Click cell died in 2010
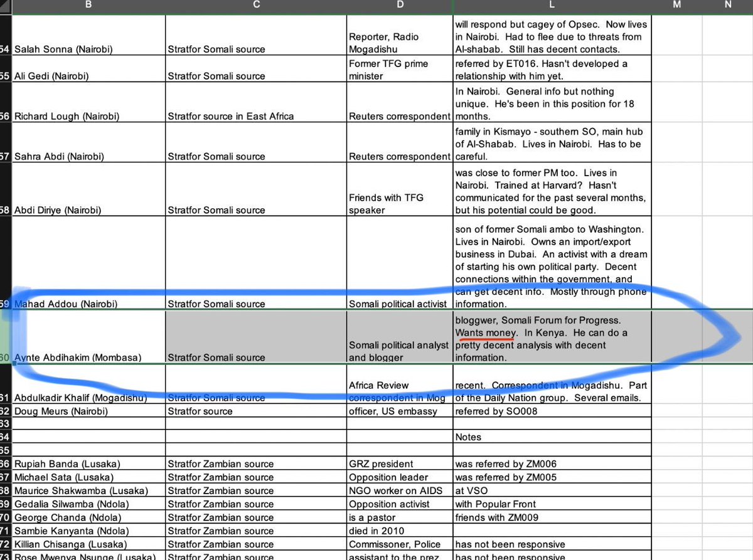Image resolution: width=753 pixels, height=560 pixels. [400, 531]
